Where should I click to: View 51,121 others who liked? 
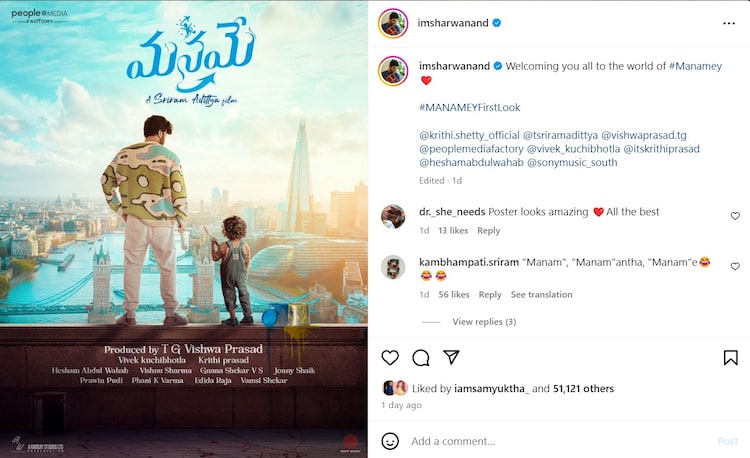pyautogui.click(x=583, y=389)
